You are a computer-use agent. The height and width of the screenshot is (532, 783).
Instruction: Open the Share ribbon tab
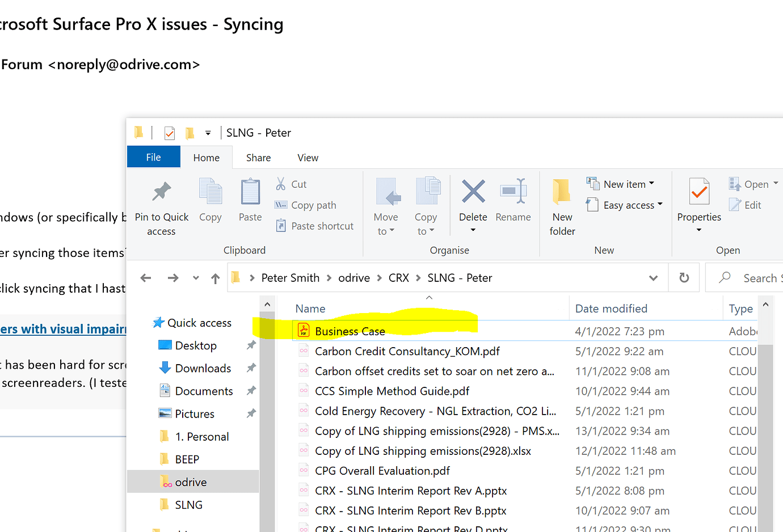[258, 157]
